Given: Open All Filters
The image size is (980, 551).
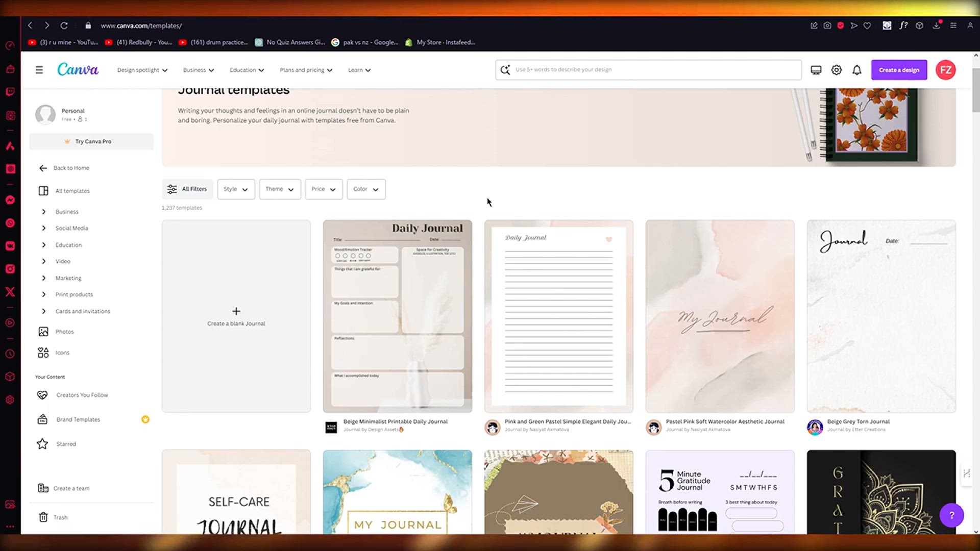Looking at the screenshot, I should click(x=187, y=189).
